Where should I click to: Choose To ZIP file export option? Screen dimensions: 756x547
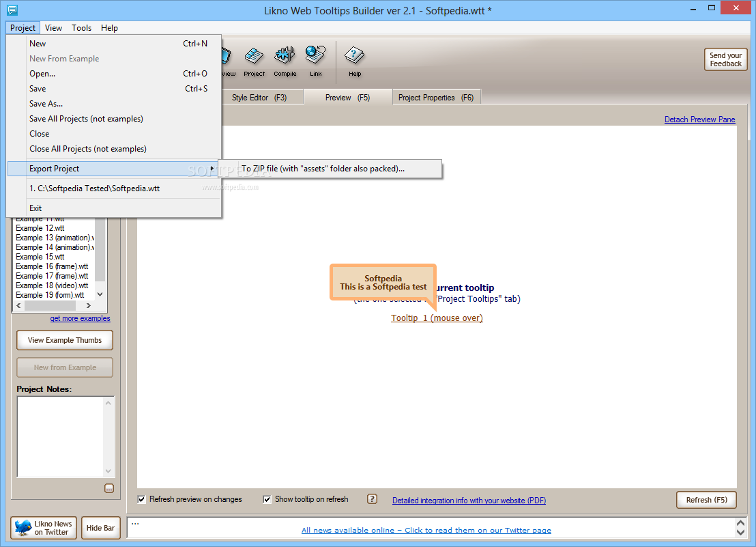click(330, 169)
